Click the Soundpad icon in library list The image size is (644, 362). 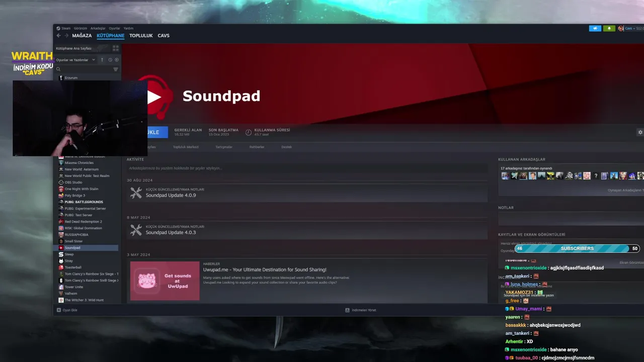[x=61, y=248]
